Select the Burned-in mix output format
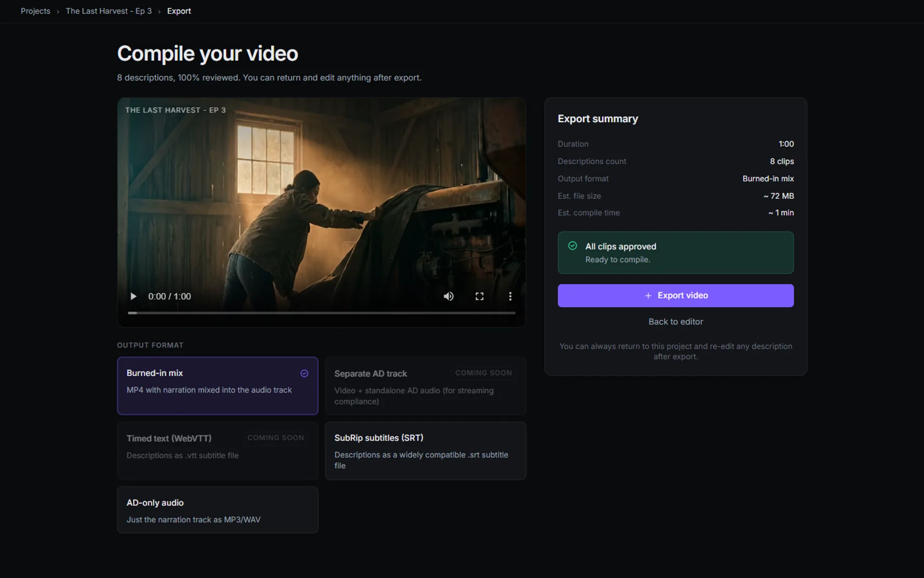Viewport: 924px width, 578px height. 218,385
